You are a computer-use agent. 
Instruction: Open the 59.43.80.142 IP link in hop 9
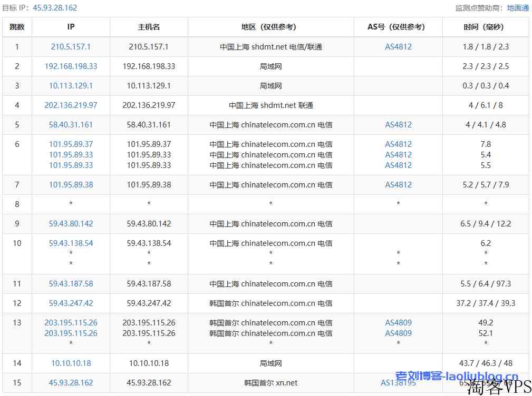pyautogui.click(x=71, y=224)
